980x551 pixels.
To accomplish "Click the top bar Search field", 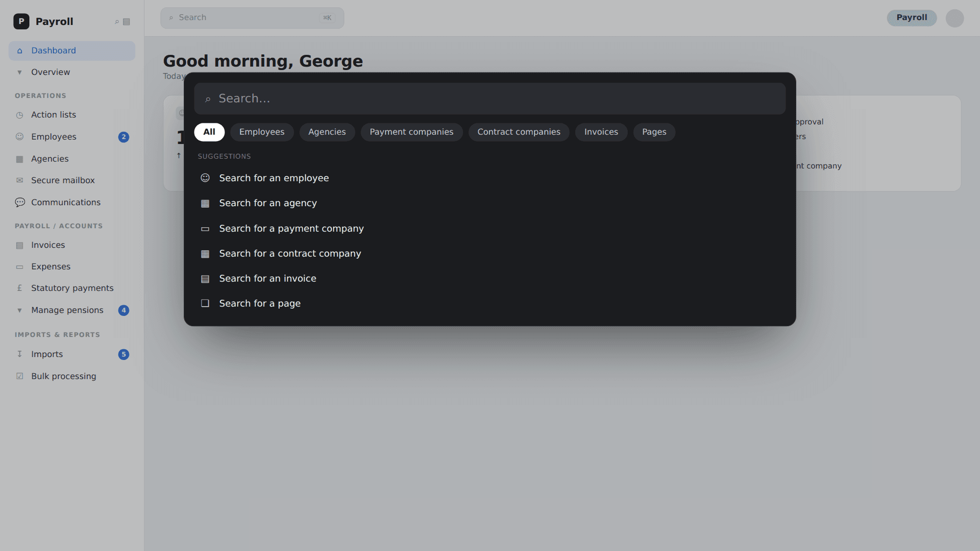I will click(x=252, y=18).
